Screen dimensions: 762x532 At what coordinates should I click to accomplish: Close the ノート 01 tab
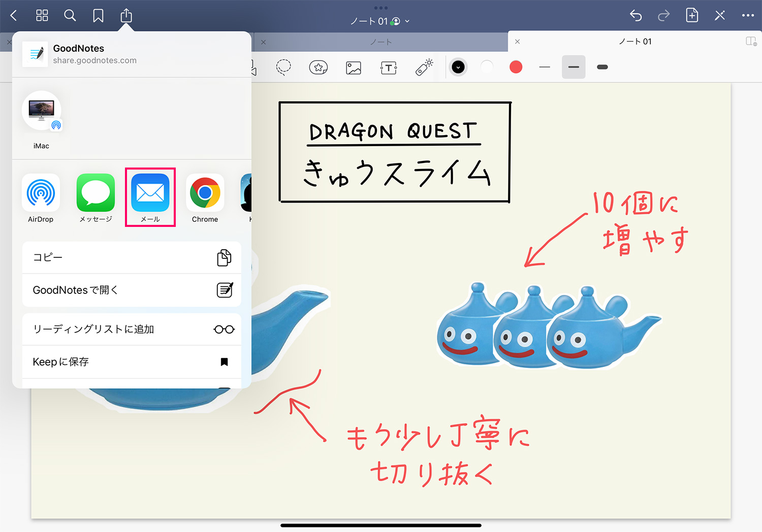point(517,42)
